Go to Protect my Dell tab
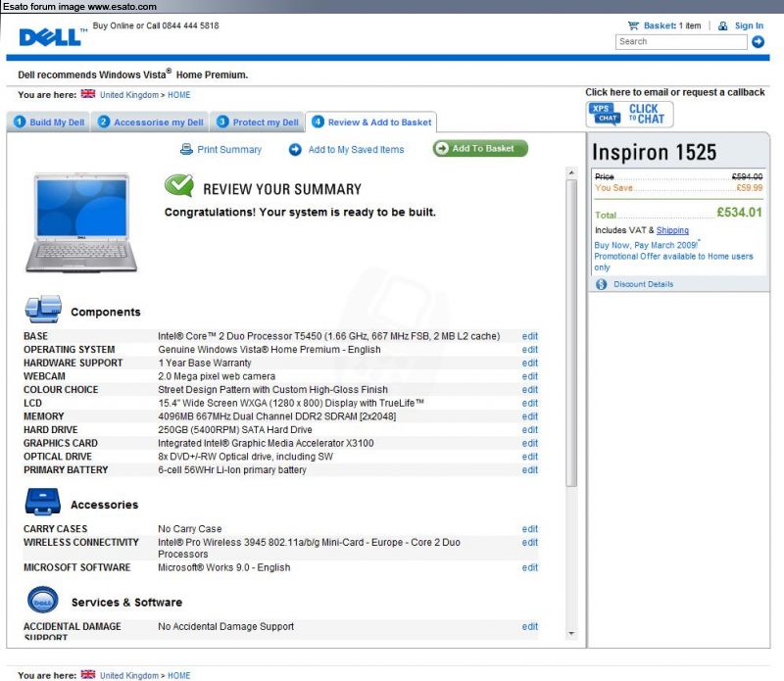This screenshot has width=784, height=681. click(258, 122)
